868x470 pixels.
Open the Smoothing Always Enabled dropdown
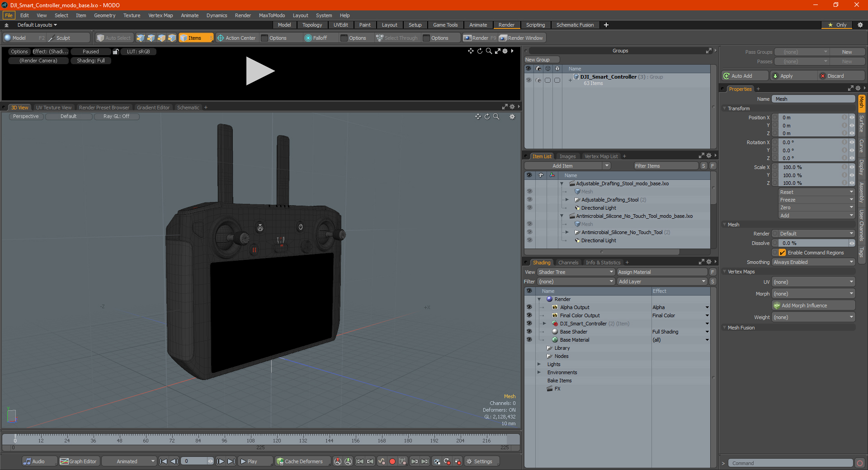tap(813, 262)
